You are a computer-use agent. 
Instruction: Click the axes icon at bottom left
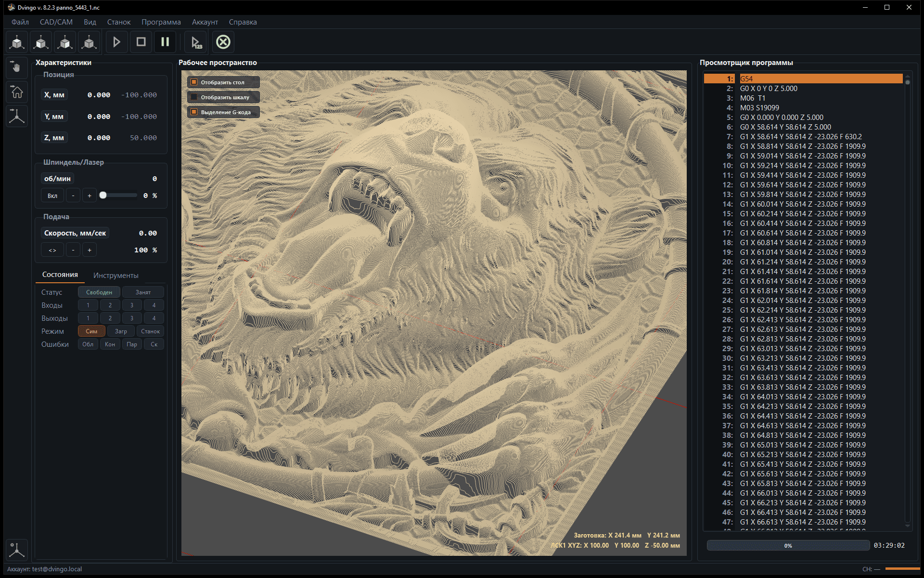[x=16, y=550]
